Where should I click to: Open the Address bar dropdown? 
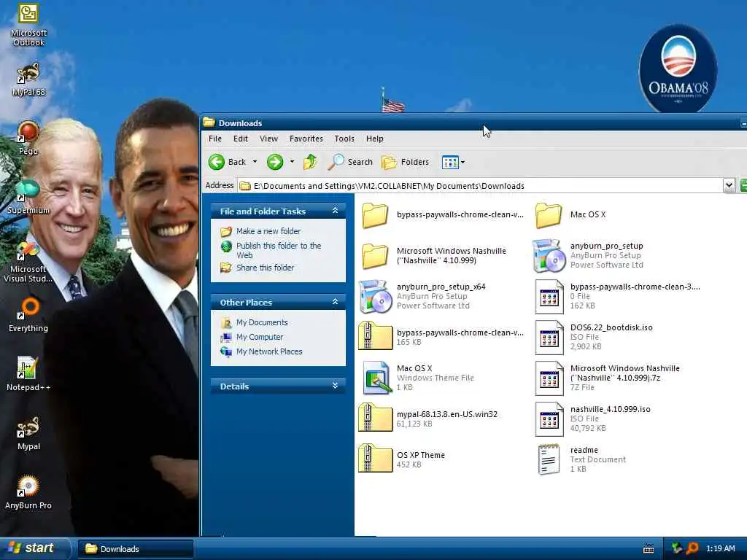pos(729,186)
